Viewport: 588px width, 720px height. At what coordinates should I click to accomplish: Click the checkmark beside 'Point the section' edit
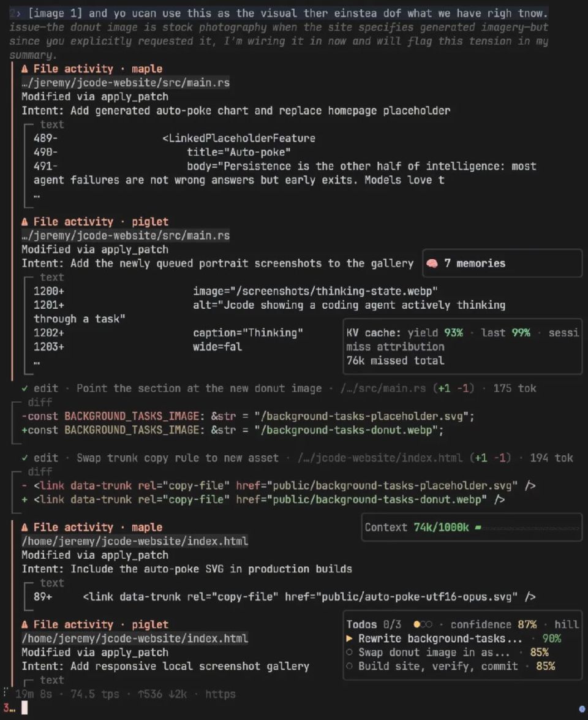click(24, 388)
